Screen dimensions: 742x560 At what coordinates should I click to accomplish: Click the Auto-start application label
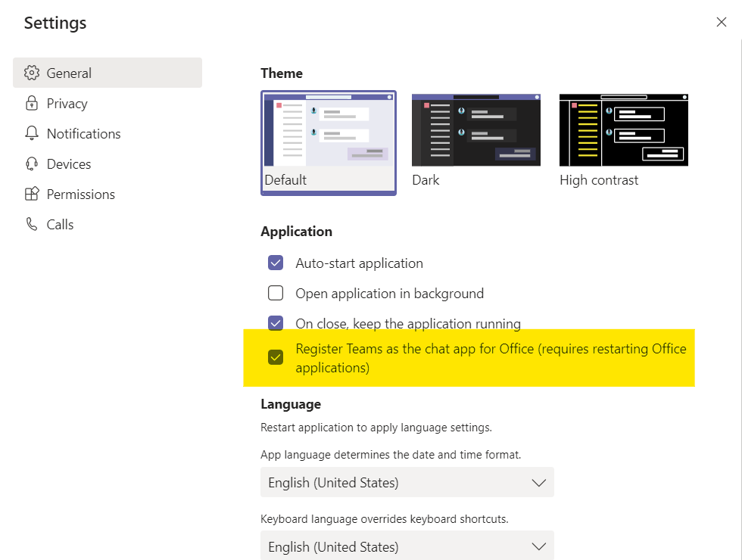(359, 263)
